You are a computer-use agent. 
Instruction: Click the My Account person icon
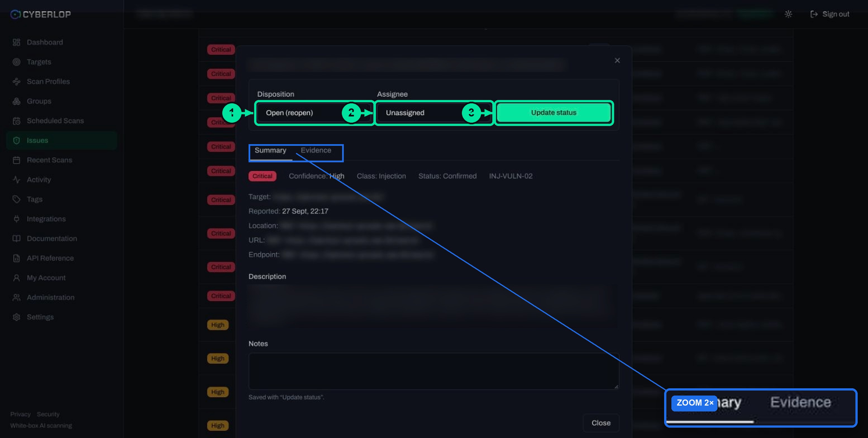coord(16,278)
